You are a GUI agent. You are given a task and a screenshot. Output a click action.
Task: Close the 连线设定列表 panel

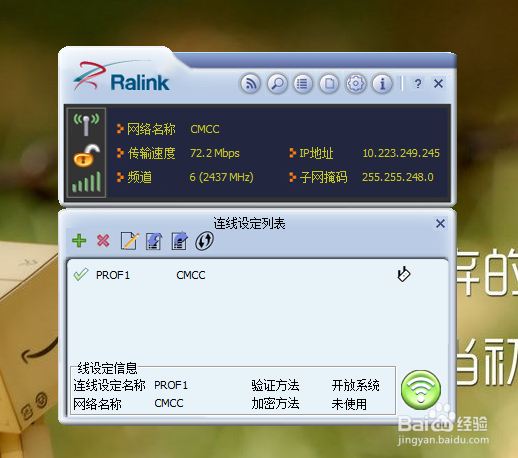coord(440,223)
